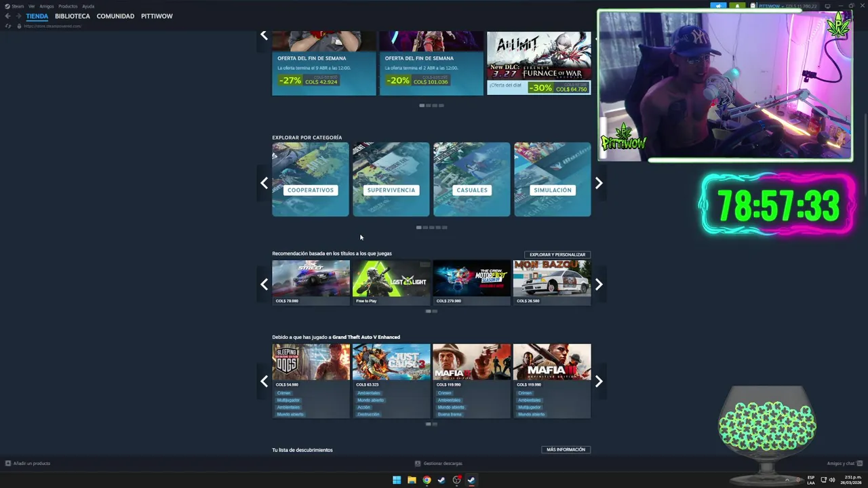
Task: Open the CASUALES category
Action: [x=471, y=180]
